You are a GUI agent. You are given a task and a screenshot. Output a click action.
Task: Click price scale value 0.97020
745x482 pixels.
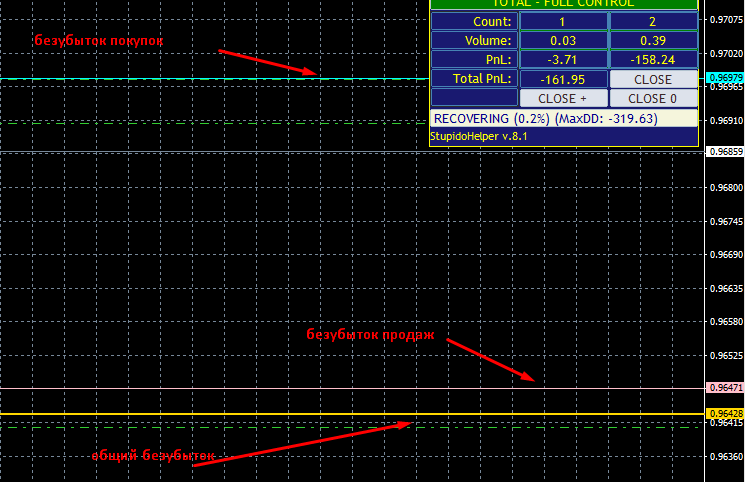(x=726, y=54)
